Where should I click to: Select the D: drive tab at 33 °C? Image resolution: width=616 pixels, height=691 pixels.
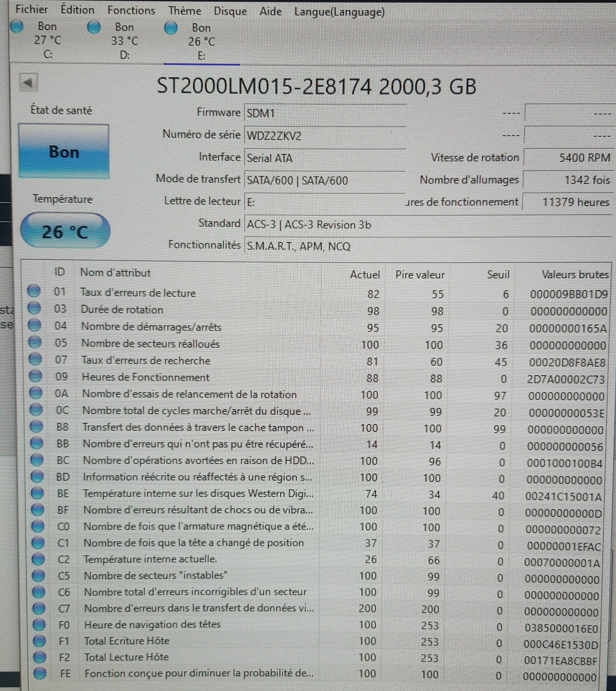[x=124, y=41]
